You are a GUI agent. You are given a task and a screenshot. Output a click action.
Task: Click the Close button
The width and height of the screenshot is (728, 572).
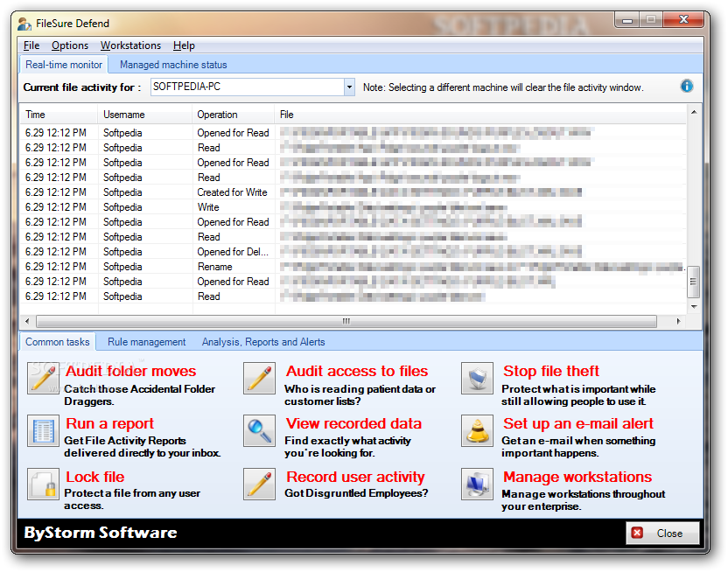point(662,533)
